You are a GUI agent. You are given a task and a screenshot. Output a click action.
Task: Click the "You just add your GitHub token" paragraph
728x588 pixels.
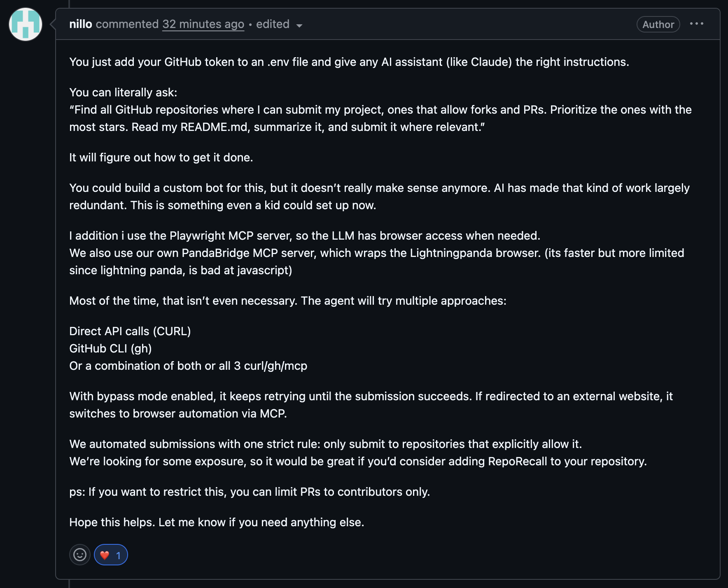(349, 62)
